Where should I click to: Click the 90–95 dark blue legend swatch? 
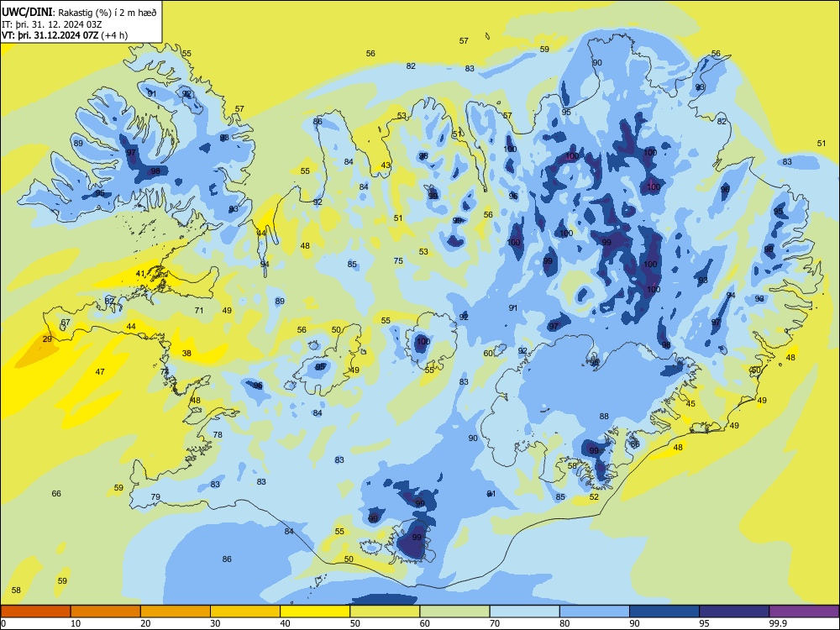pos(664,612)
